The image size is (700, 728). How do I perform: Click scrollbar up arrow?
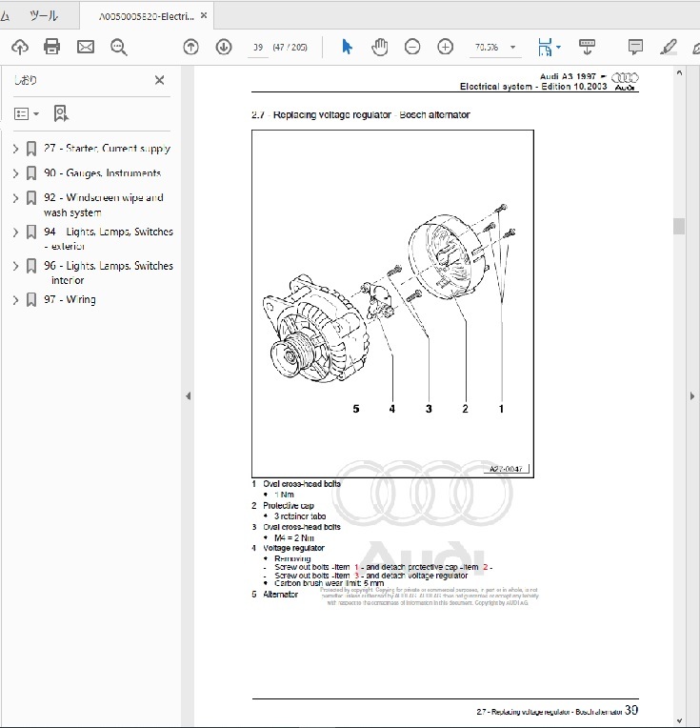pos(679,72)
